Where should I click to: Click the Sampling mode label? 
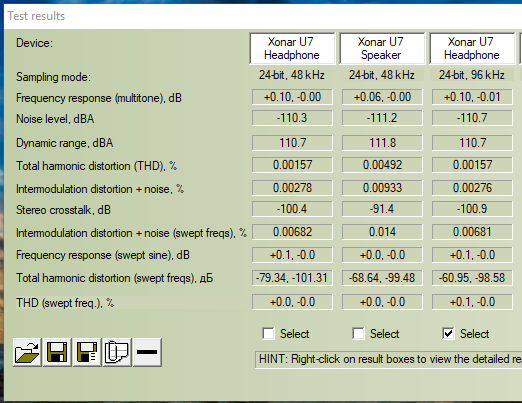pos(53,77)
